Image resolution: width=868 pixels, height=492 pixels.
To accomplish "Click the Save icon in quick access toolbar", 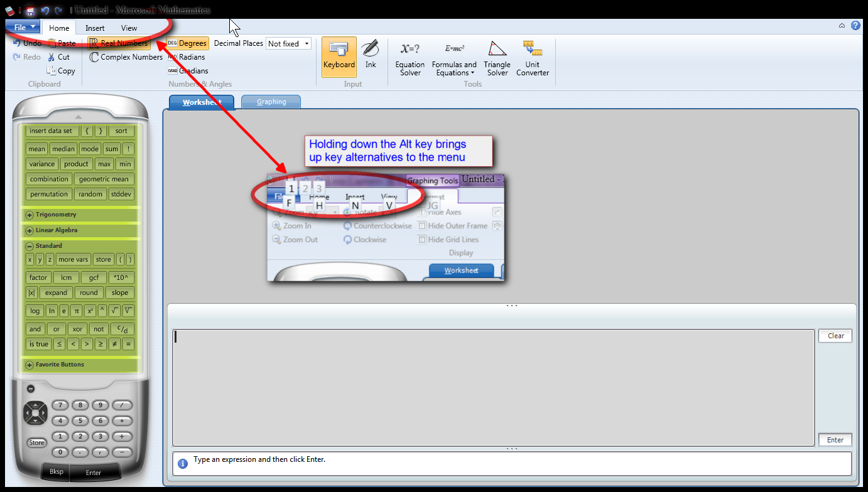I will coord(30,11).
